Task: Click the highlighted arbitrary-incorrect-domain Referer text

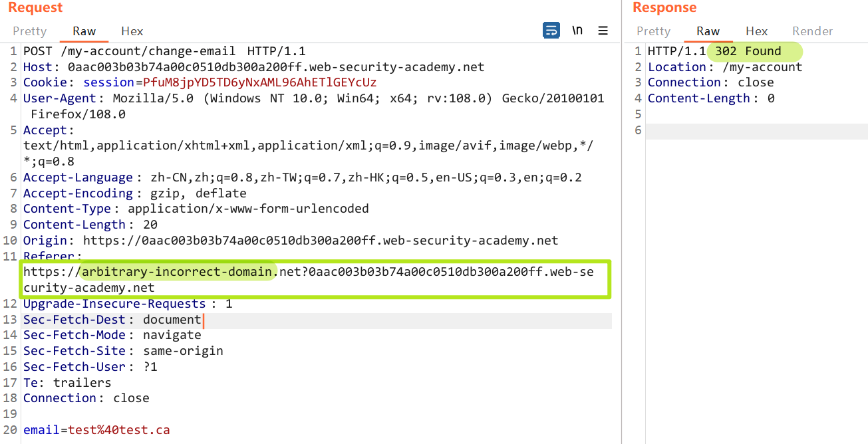Action: 177,272
